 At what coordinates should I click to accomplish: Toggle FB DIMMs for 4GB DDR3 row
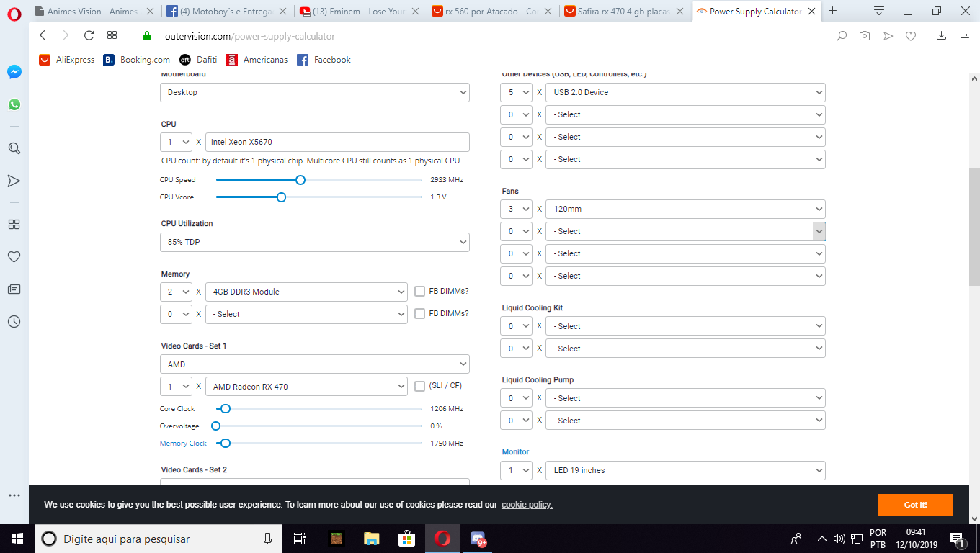point(420,292)
